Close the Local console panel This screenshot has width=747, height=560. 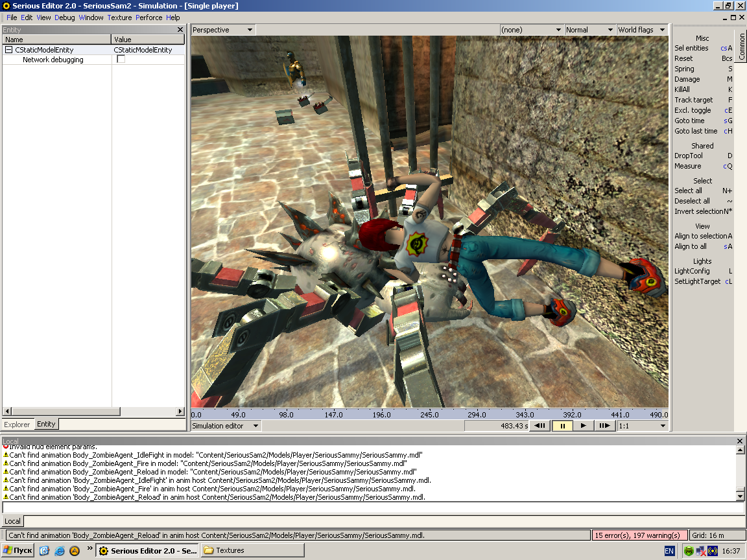[739, 441]
